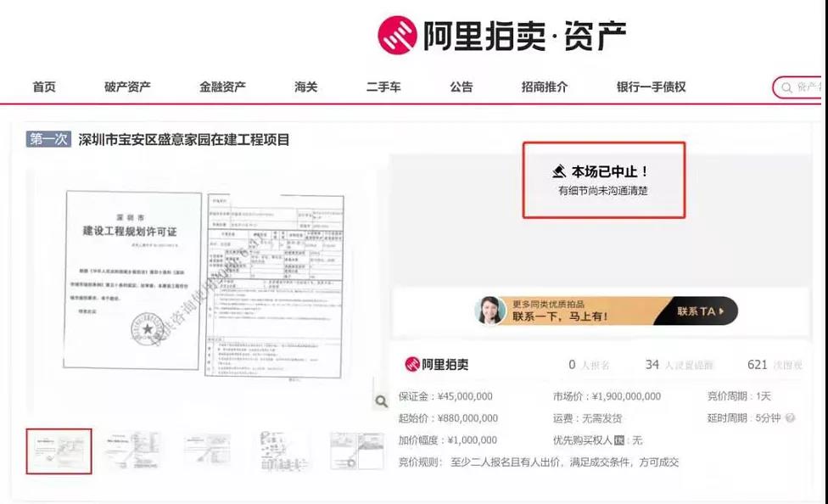
Task: Click the 更多同类优质拍品 banner text
Action: (548, 305)
